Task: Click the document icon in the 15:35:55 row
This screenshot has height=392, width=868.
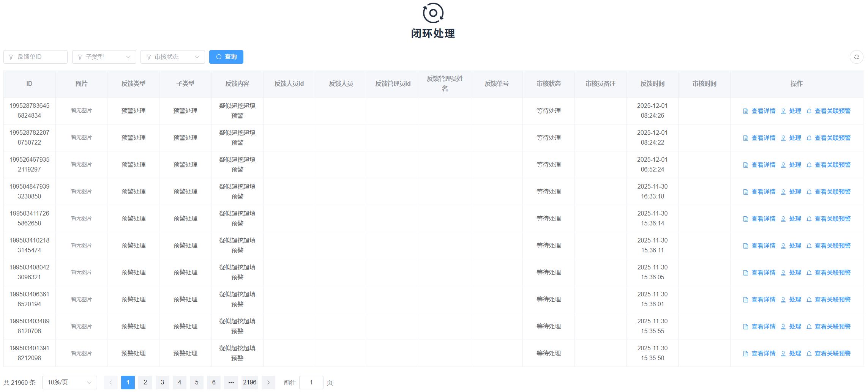Action: pyautogui.click(x=746, y=327)
